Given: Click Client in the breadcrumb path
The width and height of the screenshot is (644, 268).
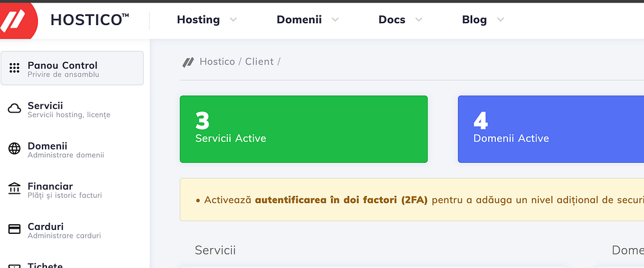Looking at the screenshot, I should (259, 62).
